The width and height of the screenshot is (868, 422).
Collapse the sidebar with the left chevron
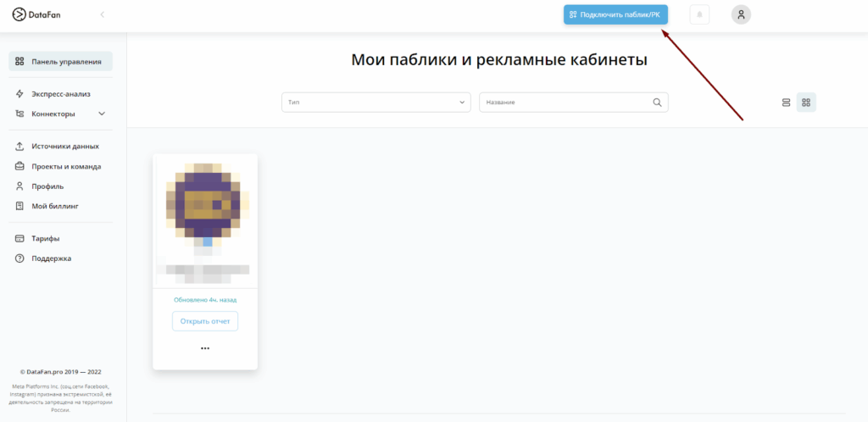[x=102, y=15]
